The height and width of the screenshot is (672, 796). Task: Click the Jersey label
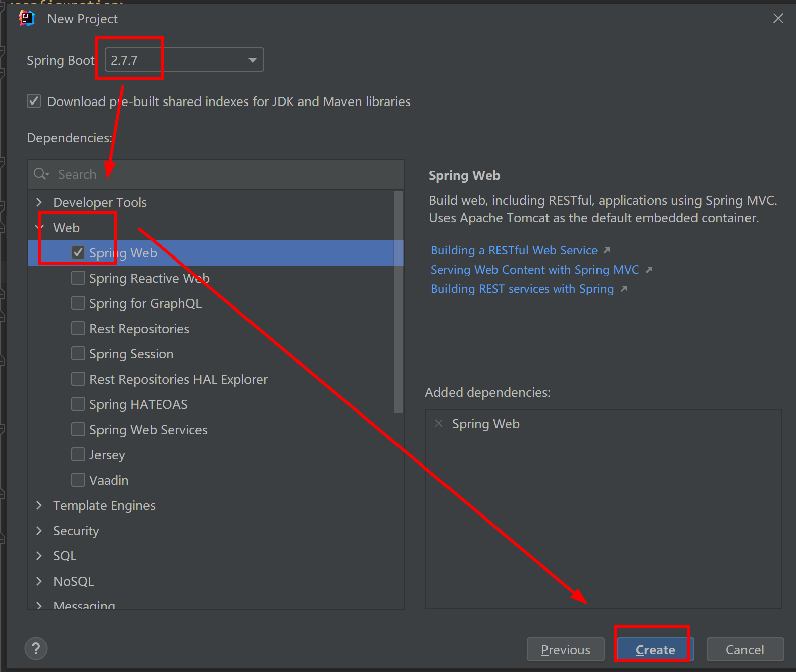tap(107, 455)
